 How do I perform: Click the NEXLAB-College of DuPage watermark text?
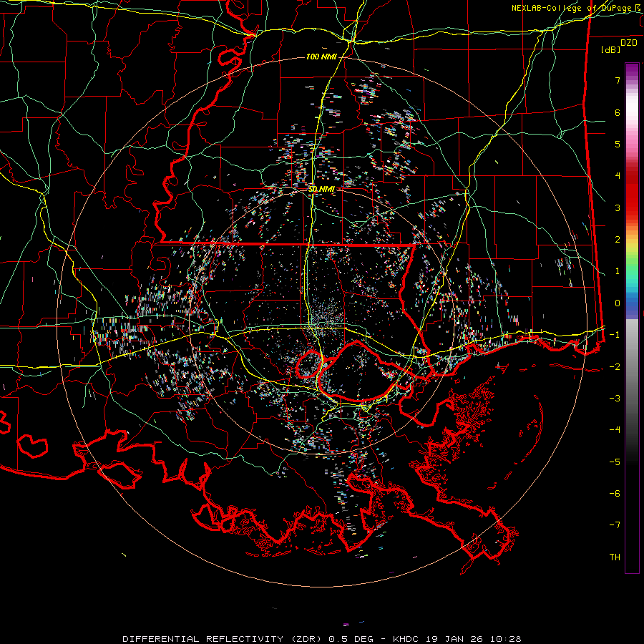click(577, 8)
